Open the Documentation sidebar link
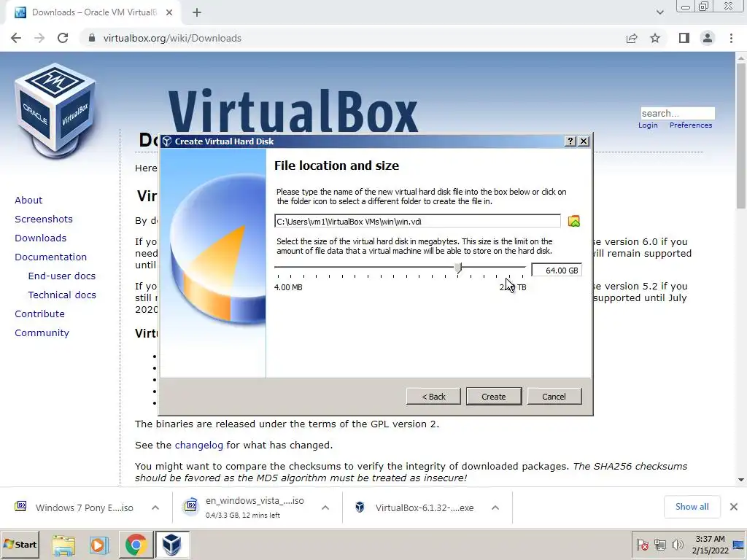Image resolution: width=747 pixels, height=560 pixels. (x=51, y=257)
